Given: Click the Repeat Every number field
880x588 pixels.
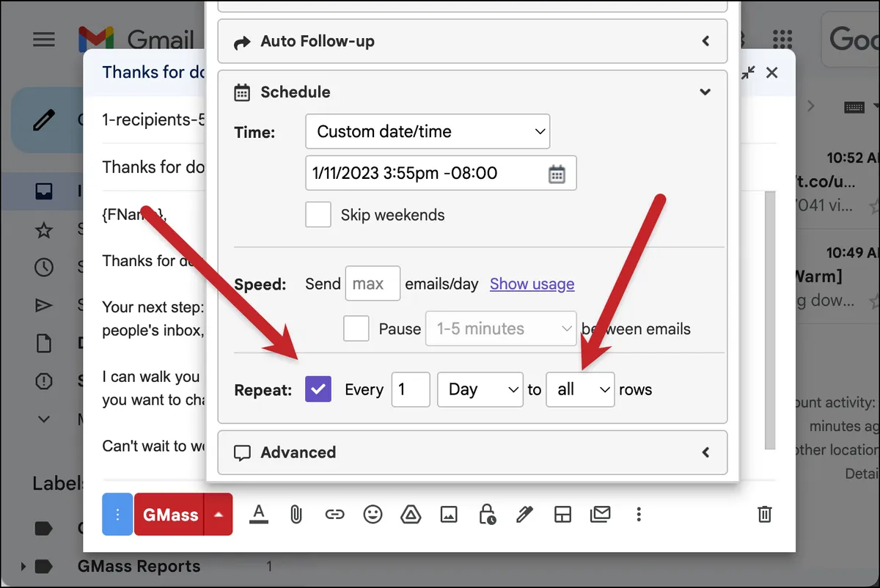Looking at the screenshot, I should click(411, 389).
